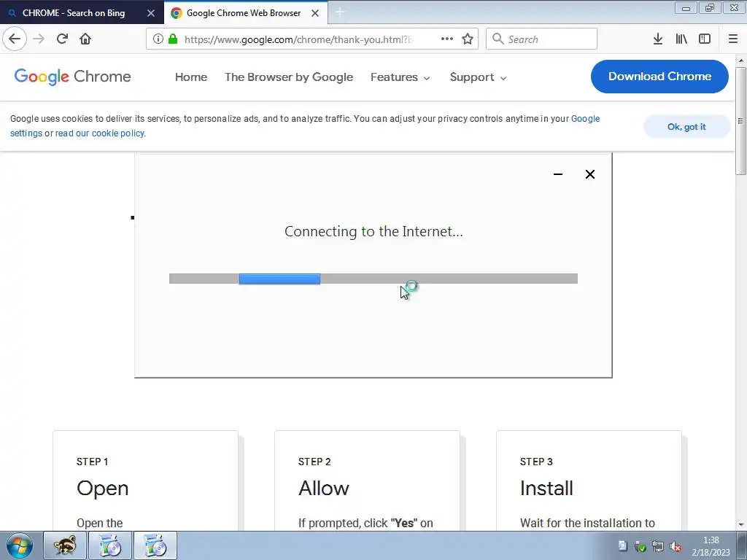Click the second installer disc taskbar icon
This screenshot has height=560, width=747.
(155, 545)
